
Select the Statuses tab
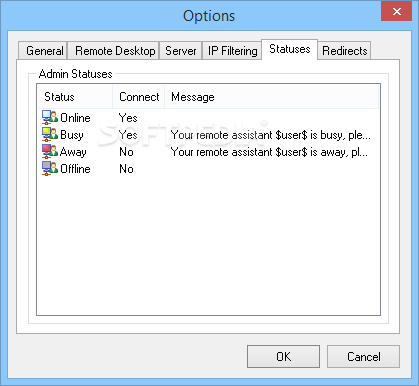coord(289,49)
